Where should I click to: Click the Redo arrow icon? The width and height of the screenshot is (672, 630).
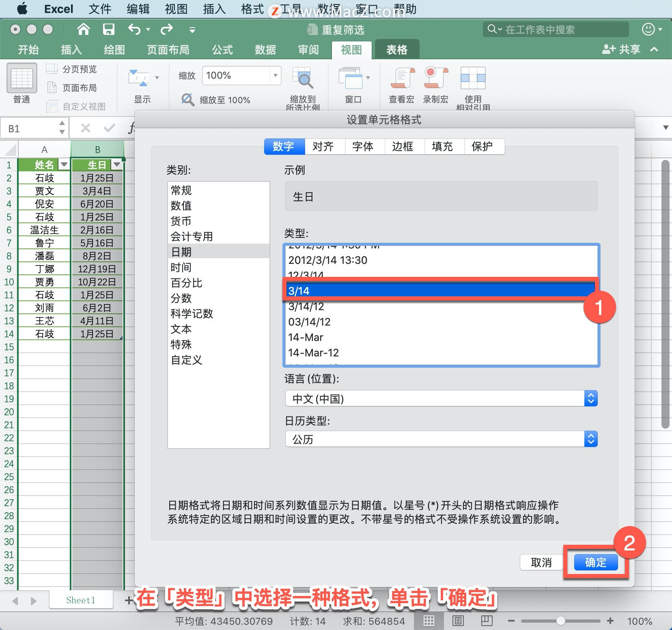[x=167, y=29]
